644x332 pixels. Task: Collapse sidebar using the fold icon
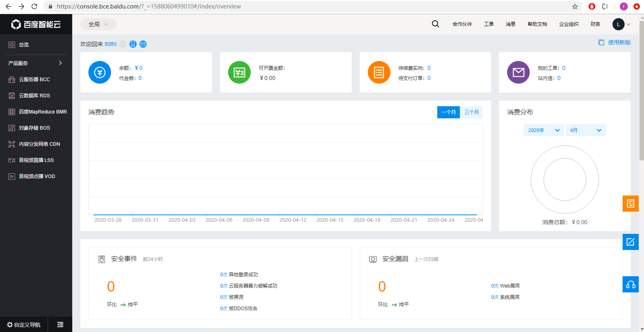coord(60,324)
